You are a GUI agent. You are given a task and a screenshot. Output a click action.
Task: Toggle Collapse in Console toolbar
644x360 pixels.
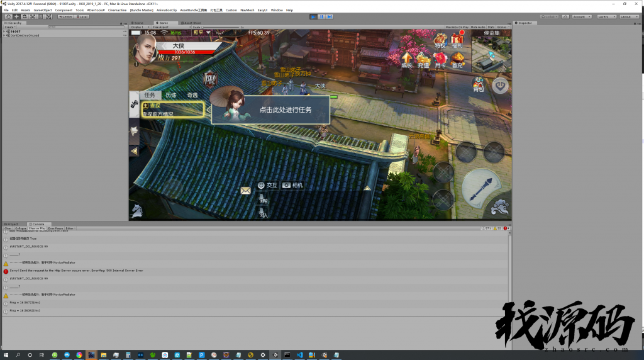coord(21,228)
